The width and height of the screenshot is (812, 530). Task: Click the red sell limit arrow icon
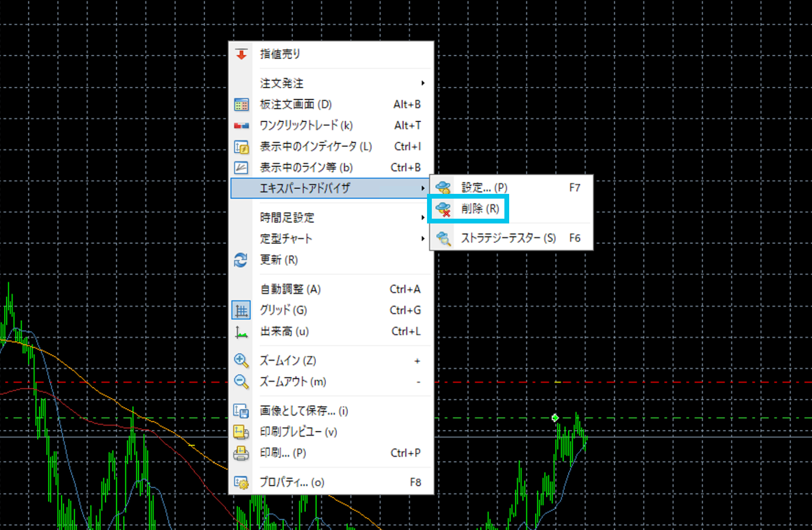[241, 54]
